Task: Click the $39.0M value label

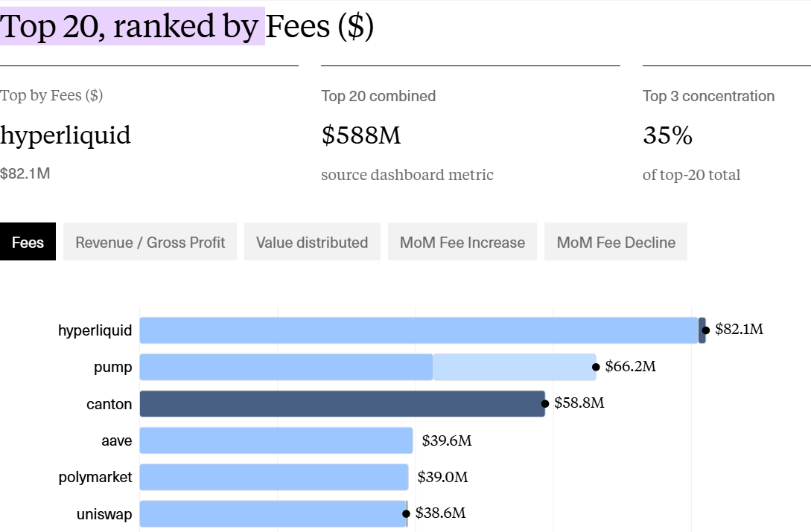Action: point(443,477)
